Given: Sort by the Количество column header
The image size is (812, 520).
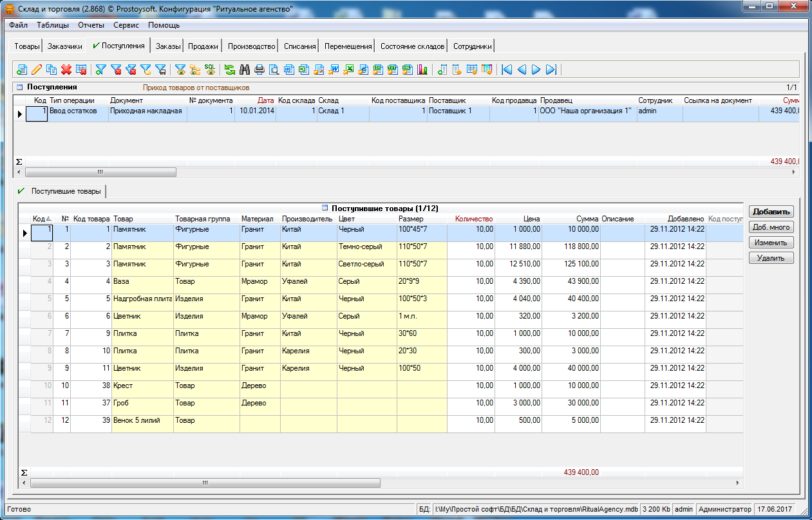Looking at the screenshot, I should (x=473, y=219).
